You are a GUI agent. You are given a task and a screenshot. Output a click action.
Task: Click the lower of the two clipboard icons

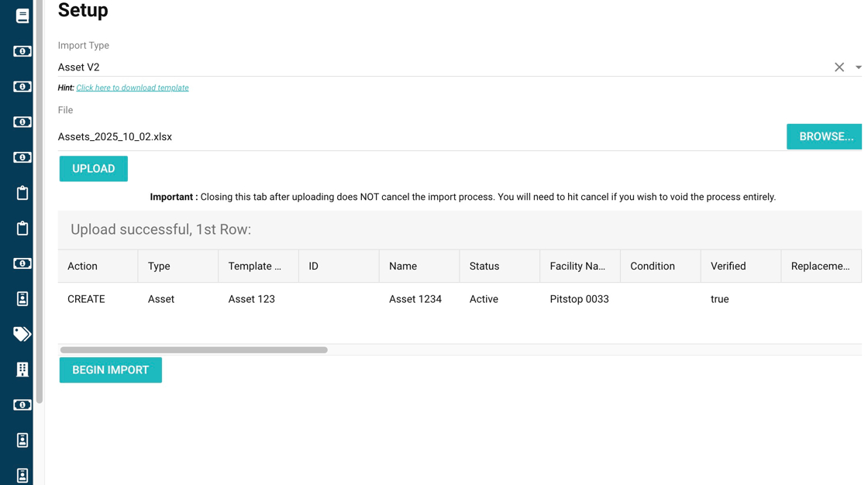[22, 229]
